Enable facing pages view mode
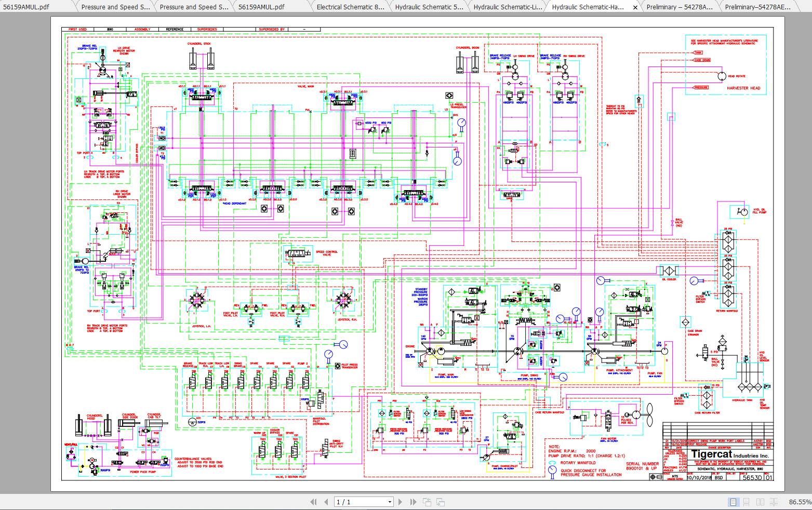 click(760, 502)
